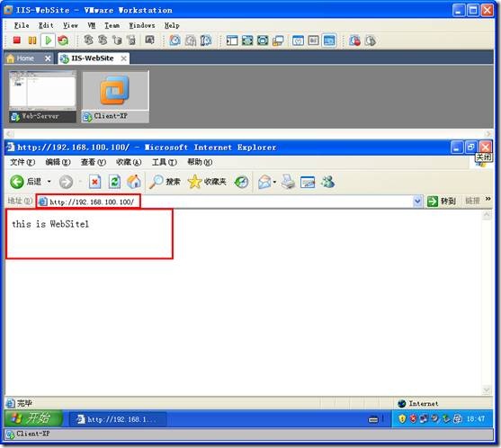Click the Internet zone status bar entry
Viewport: 501px width, 448px height.
tap(418, 404)
